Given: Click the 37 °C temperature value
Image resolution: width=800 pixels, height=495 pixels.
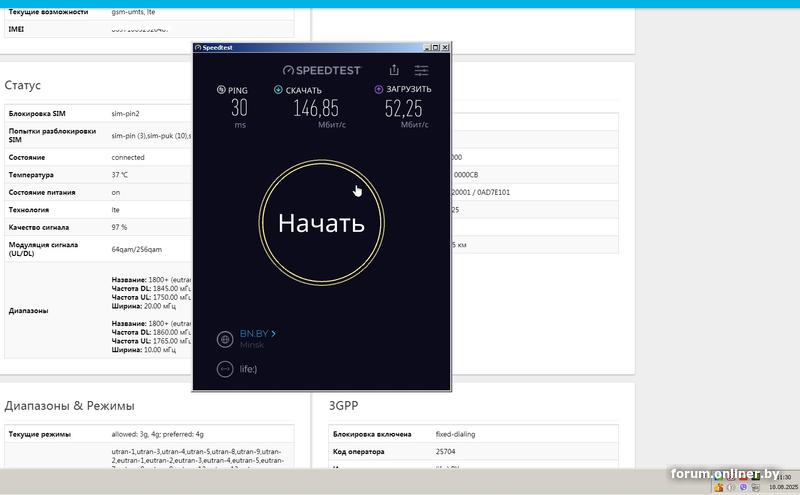Looking at the screenshot, I should pos(120,175).
